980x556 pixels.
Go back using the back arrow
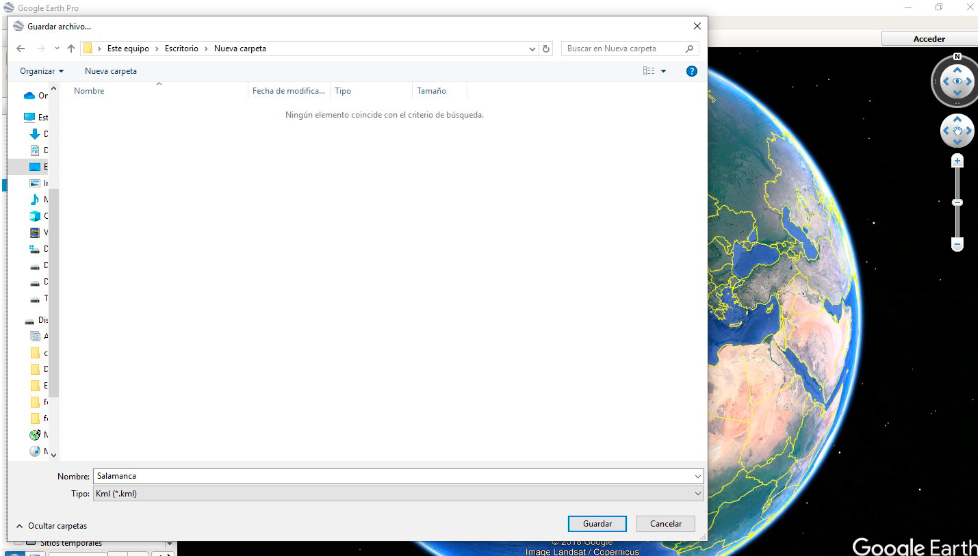[21, 49]
